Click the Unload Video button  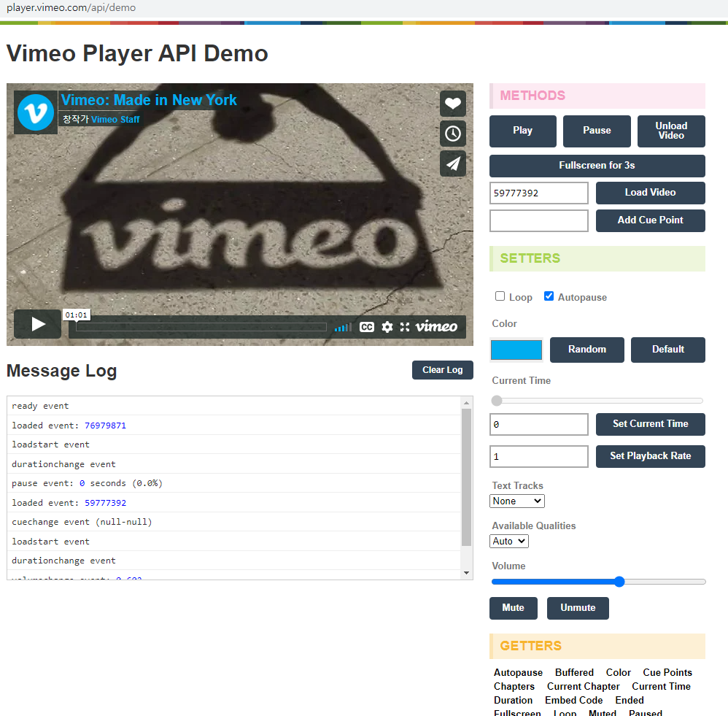click(x=671, y=131)
